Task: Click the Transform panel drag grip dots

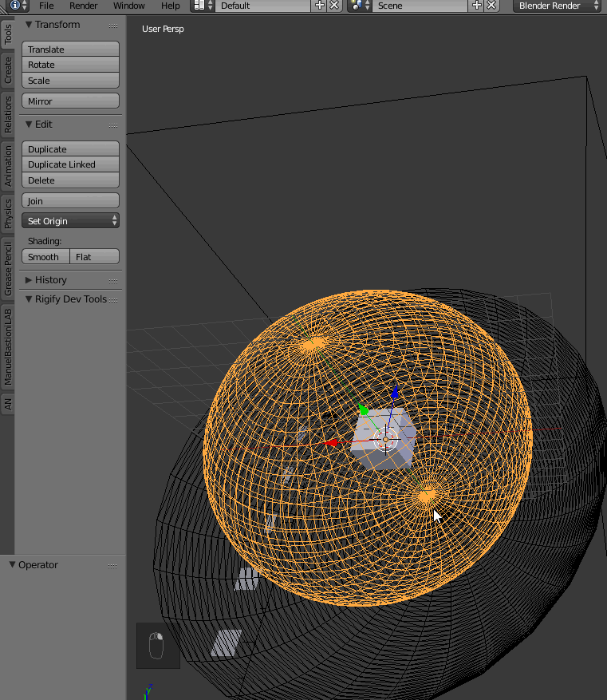Action: tap(113, 26)
